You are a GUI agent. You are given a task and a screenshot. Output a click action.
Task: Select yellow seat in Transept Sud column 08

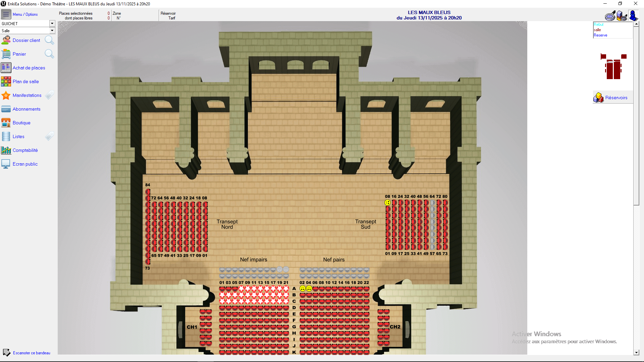tap(387, 203)
